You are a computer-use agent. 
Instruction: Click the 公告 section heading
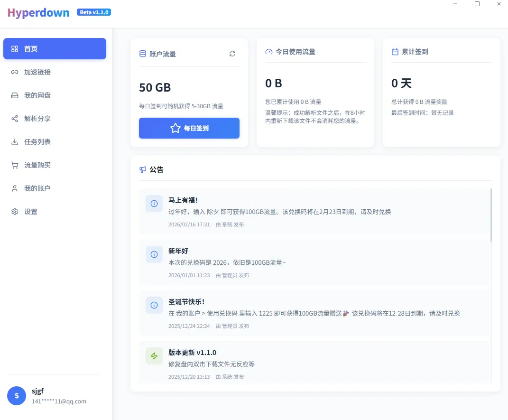click(157, 169)
